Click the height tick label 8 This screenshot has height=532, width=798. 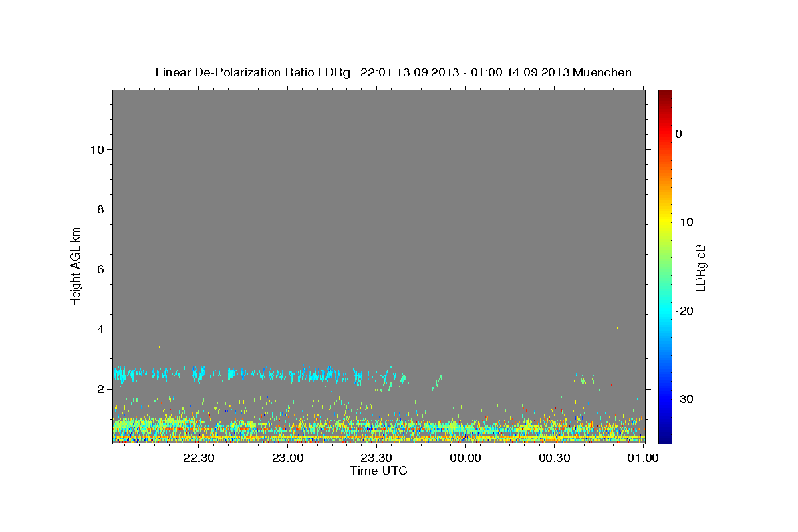(x=100, y=209)
